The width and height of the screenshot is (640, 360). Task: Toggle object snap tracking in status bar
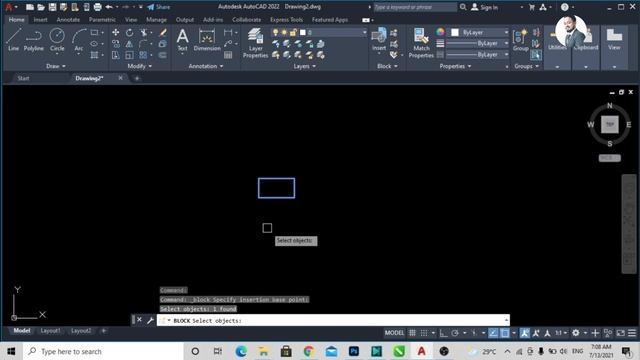pos(493,333)
